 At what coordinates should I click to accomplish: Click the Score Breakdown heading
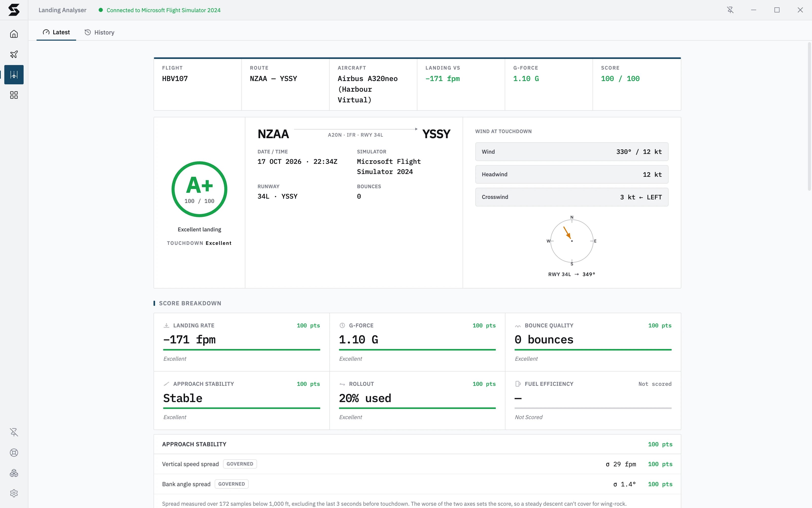[x=190, y=303]
